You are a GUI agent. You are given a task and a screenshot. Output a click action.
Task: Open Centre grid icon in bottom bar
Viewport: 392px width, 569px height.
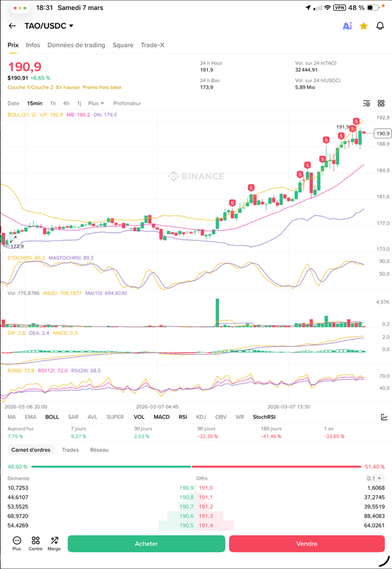pos(35,543)
